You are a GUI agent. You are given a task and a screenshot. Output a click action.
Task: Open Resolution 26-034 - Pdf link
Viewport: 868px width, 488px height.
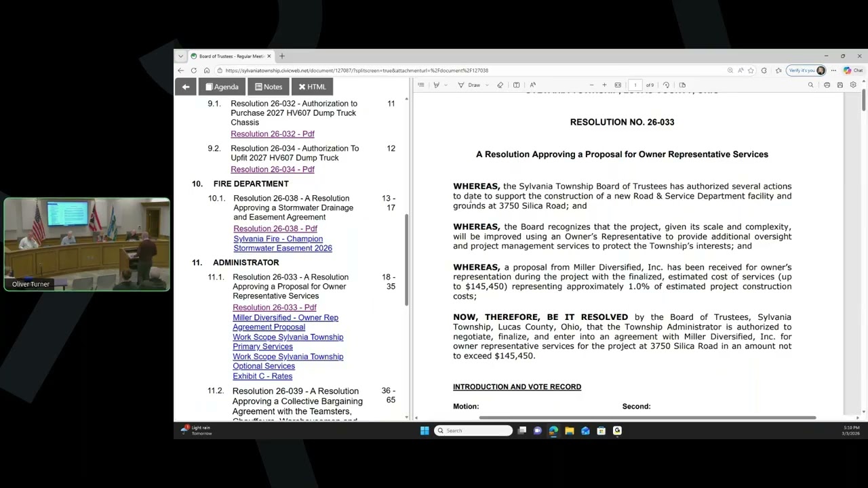[x=273, y=169]
